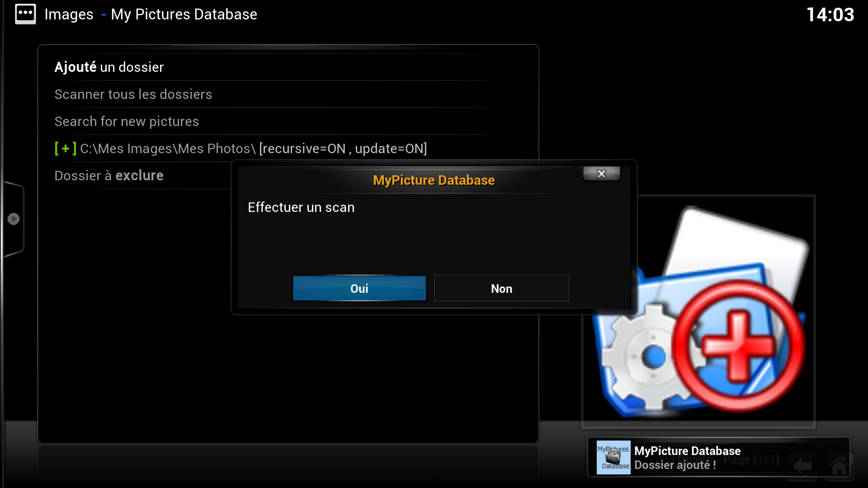Choose Scanner tous les dossiers
Viewport: 868px width, 488px height.
(288, 94)
